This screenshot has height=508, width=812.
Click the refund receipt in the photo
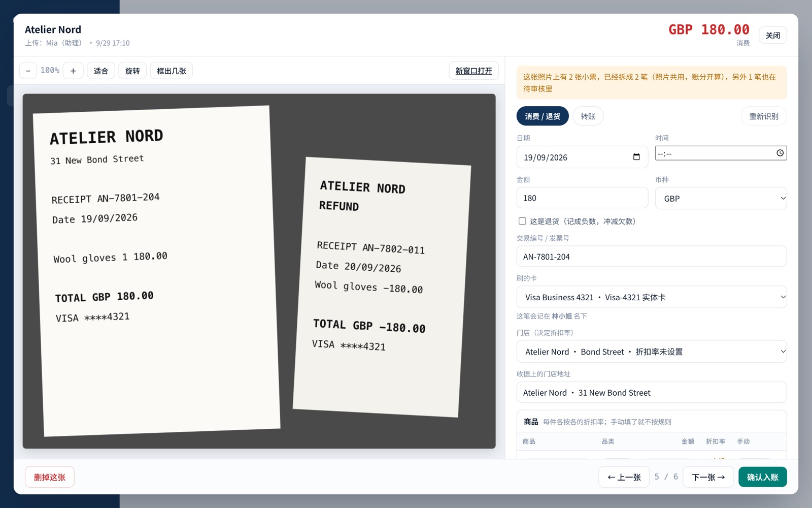pos(382,287)
